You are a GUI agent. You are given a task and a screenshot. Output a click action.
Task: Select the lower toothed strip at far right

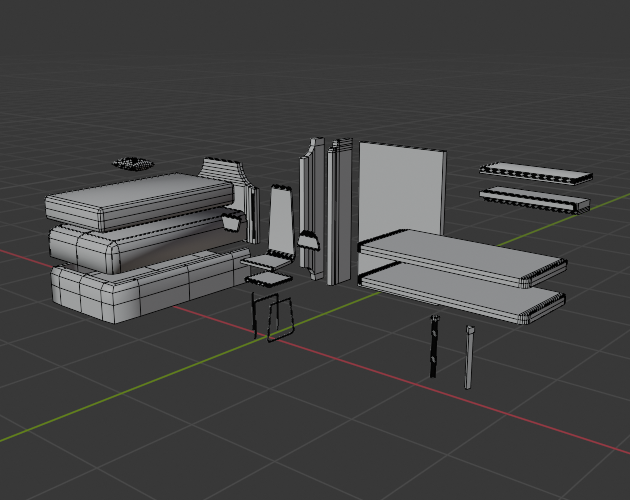[x=534, y=200]
